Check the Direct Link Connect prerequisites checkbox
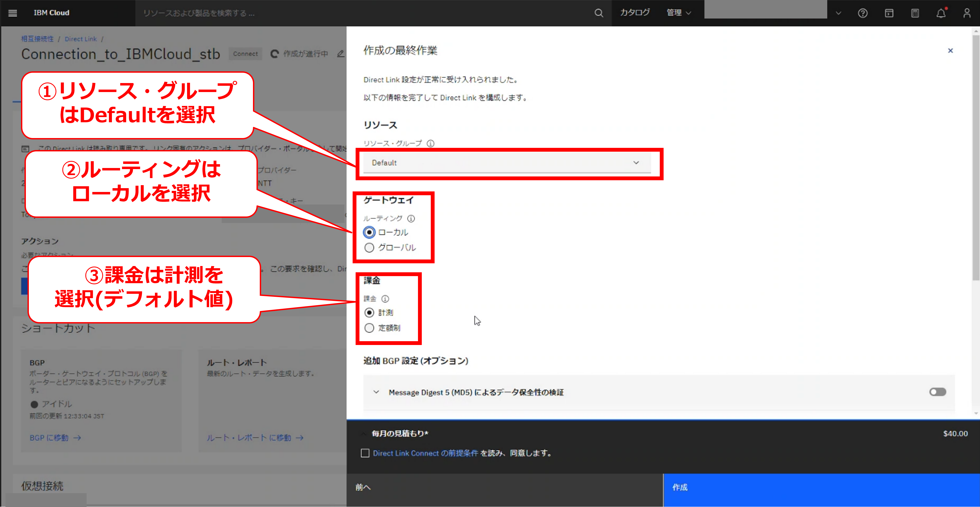The width and height of the screenshot is (980, 507). click(x=365, y=453)
